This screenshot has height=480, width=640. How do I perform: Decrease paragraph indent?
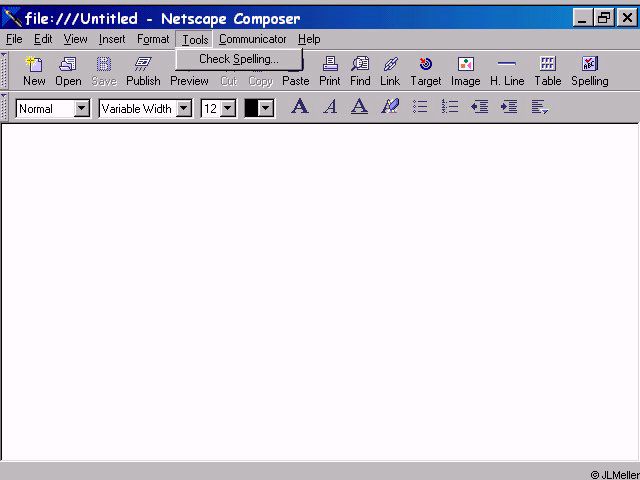click(480, 107)
